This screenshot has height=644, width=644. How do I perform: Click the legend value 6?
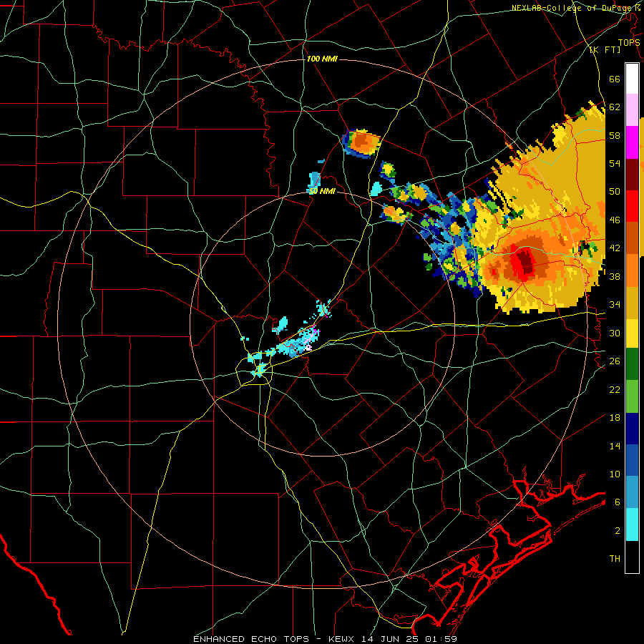click(x=618, y=502)
